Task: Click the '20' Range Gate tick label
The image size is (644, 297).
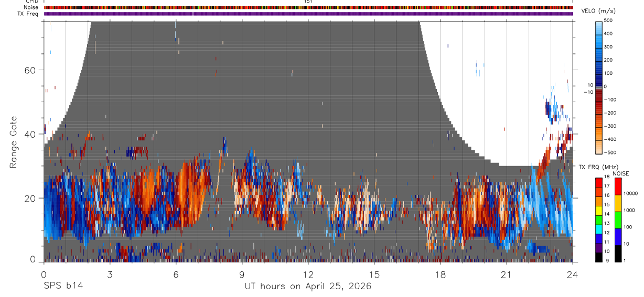Action: 30,198
